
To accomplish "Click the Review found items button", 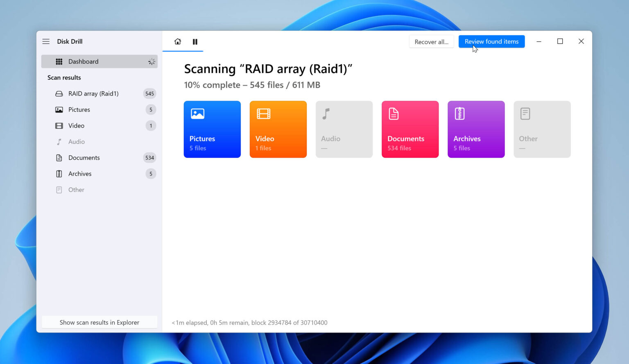I will pos(491,41).
